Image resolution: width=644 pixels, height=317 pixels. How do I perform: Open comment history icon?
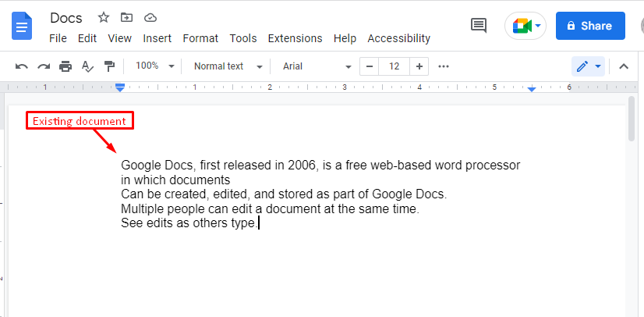click(479, 26)
